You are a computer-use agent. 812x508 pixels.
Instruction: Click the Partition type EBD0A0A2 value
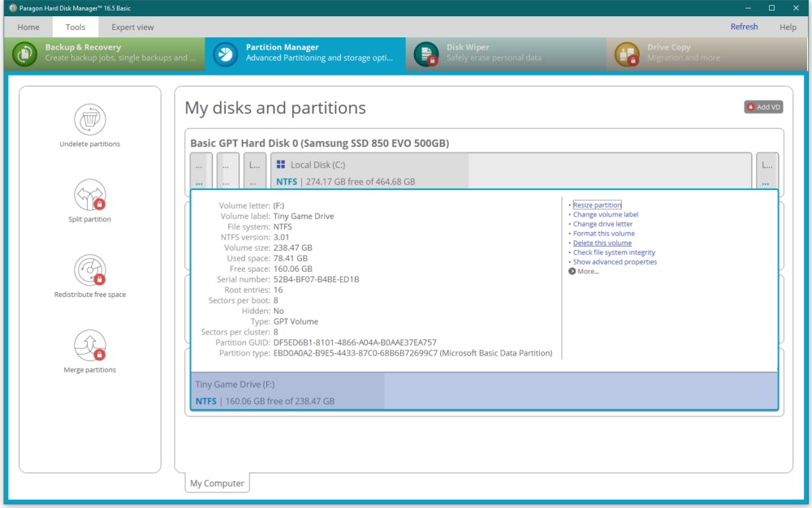click(412, 353)
